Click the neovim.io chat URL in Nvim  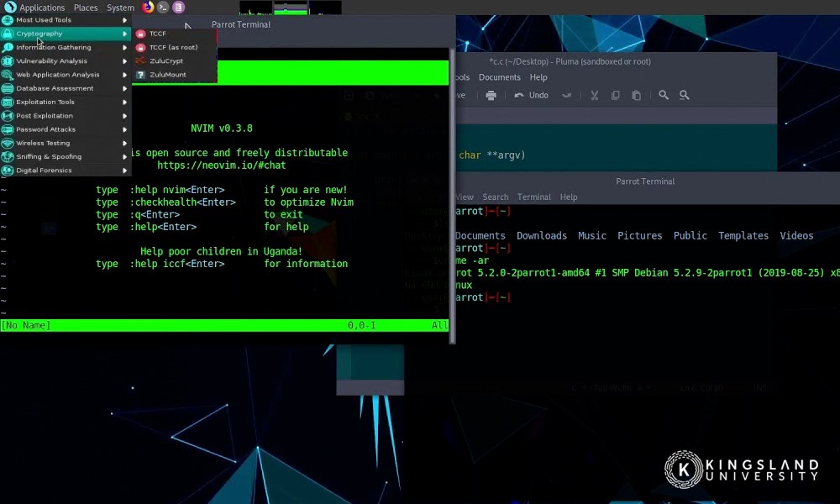221,165
